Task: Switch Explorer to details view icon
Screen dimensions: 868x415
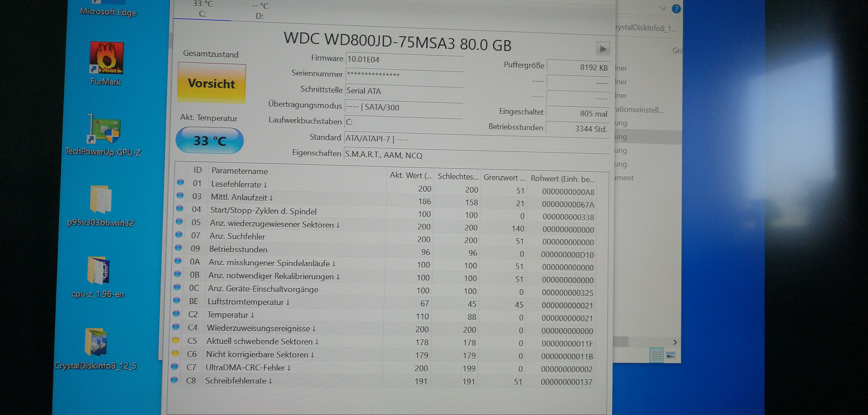Action: 657,355
